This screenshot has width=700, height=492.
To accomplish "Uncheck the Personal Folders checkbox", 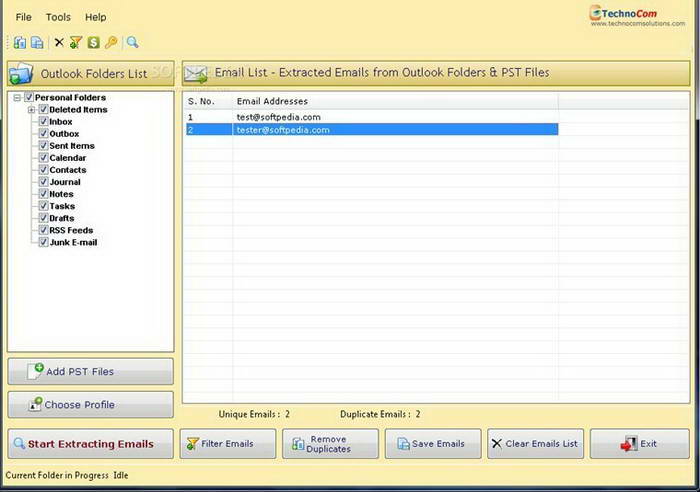I will pos(29,97).
